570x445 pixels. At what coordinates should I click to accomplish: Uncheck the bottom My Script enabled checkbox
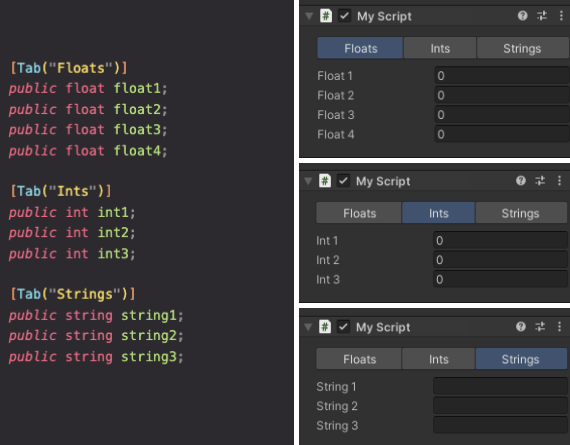[x=343, y=326]
